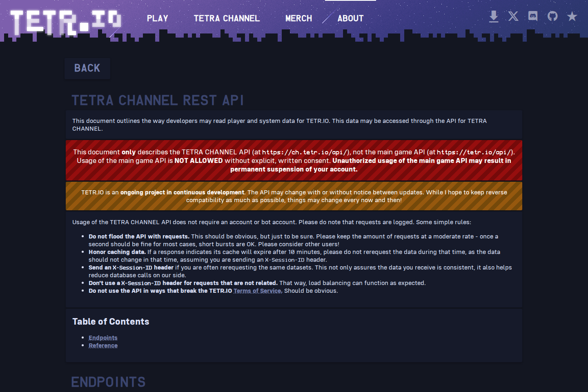Screen dimensions: 588x392
Task: Click the TETRA CHANNEL REST API heading
Action: coord(158,100)
